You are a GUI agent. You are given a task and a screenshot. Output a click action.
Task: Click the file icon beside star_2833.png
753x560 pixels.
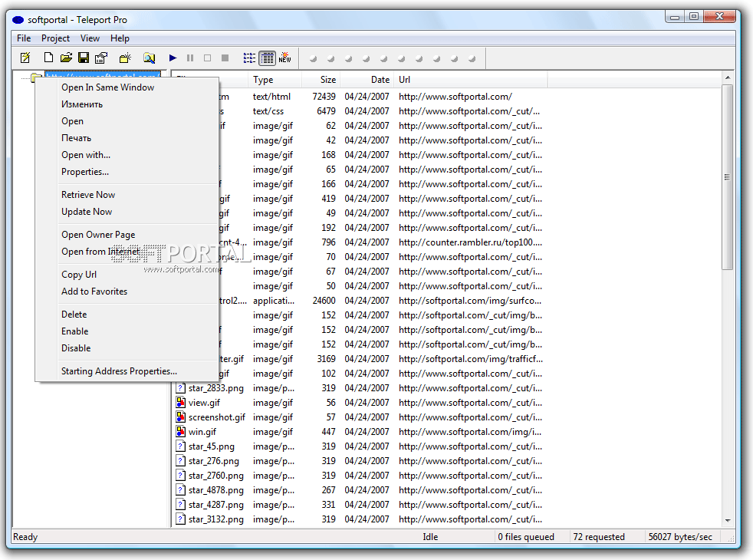point(180,388)
